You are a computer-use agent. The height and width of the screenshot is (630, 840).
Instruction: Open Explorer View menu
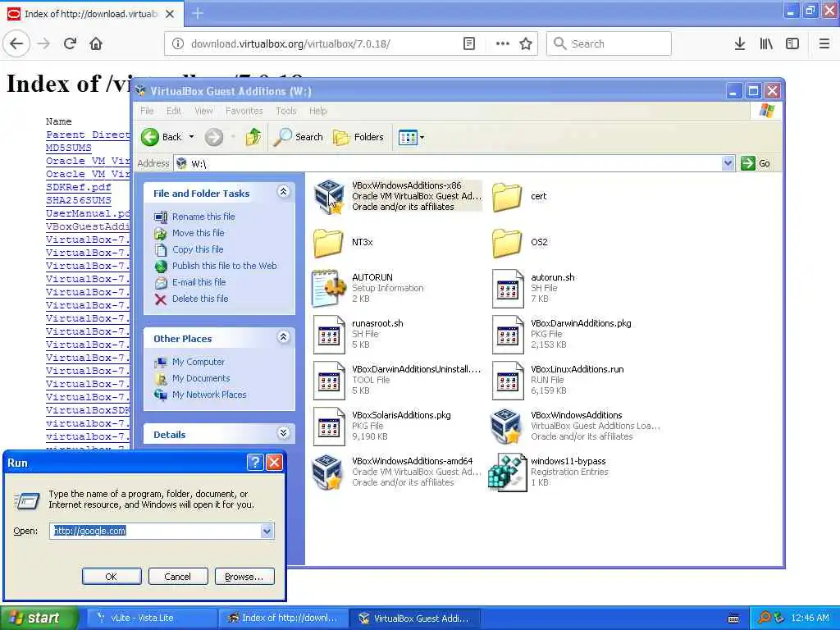(203, 111)
